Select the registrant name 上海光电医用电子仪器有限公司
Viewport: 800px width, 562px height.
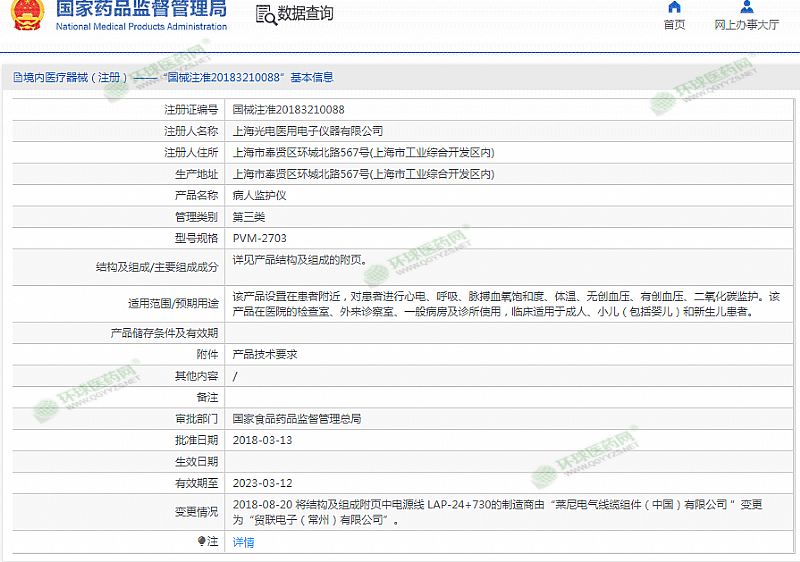pos(307,131)
